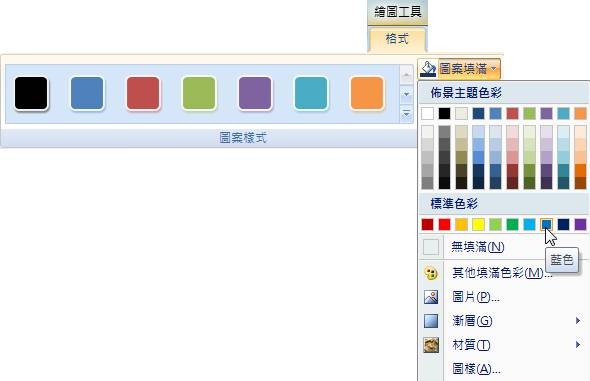Screen dimensions: 590x381
Task: Pick white theme color swatch
Action: [x=427, y=113]
